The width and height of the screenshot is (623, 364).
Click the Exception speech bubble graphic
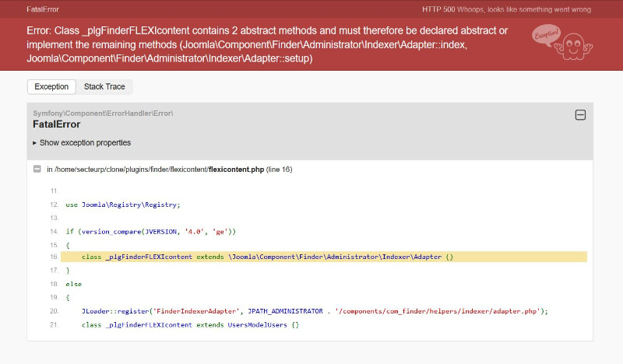pyautogui.click(x=547, y=34)
